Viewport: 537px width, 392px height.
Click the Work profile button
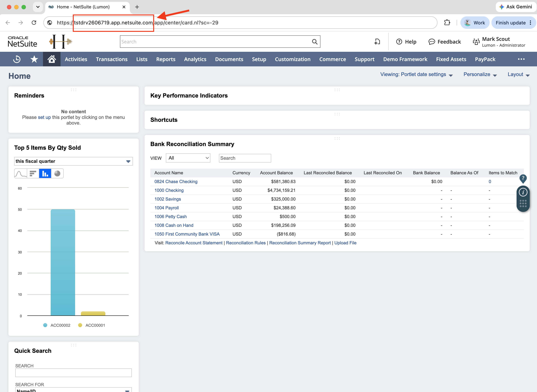click(475, 23)
